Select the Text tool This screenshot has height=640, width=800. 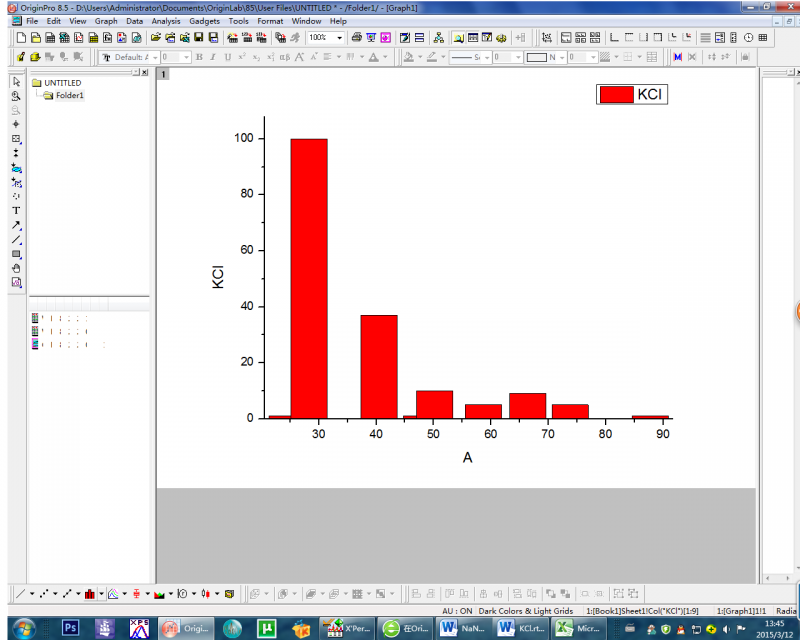click(16, 210)
